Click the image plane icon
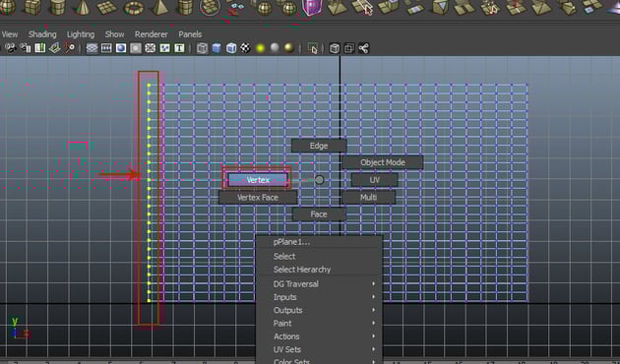This screenshot has height=364, width=620. [54, 48]
